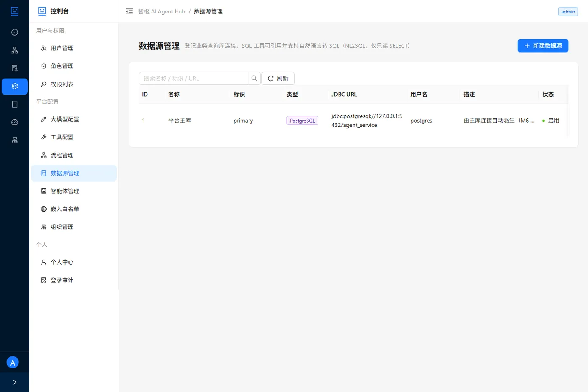588x392 pixels.
Task: Click the magnifier search button
Action: [x=254, y=79]
